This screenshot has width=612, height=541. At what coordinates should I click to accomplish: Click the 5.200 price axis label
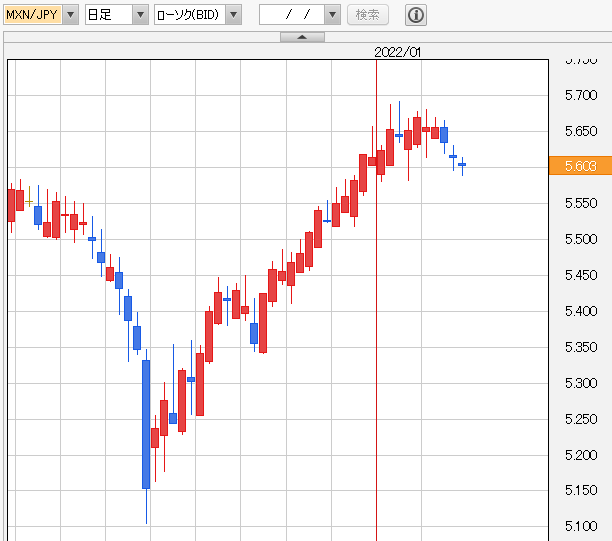pyautogui.click(x=581, y=455)
